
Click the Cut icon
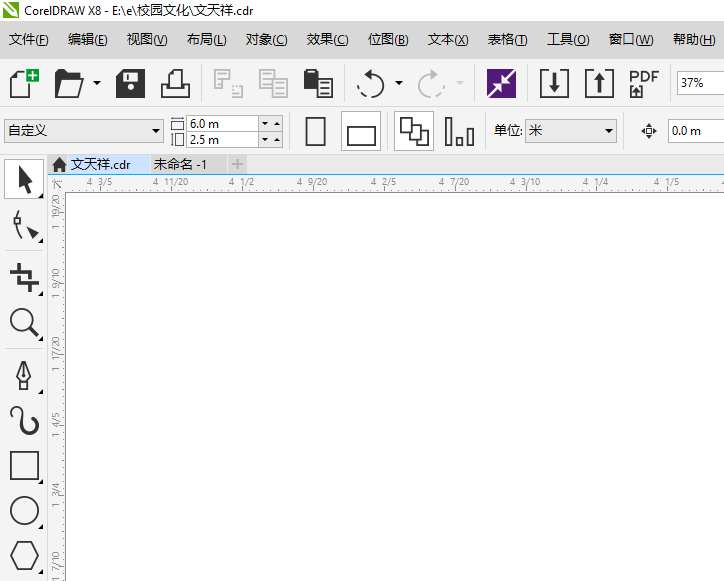(228, 83)
